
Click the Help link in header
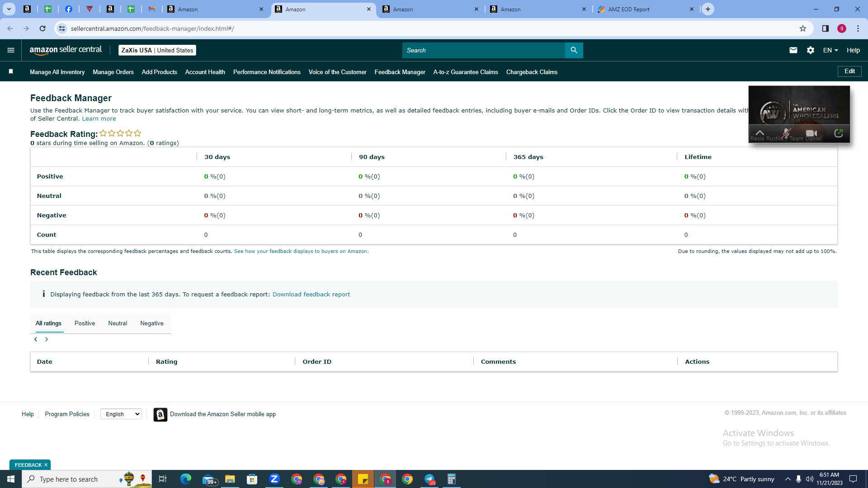853,50
